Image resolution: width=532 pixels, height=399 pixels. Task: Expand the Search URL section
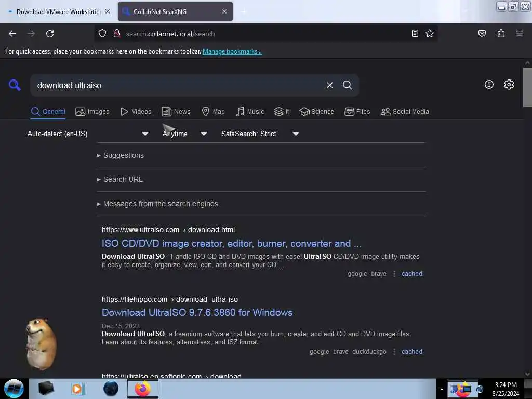tap(120, 179)
